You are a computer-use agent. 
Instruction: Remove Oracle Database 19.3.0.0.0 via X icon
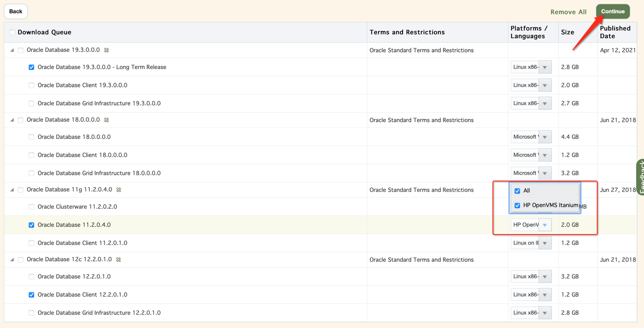coord(106,50)
